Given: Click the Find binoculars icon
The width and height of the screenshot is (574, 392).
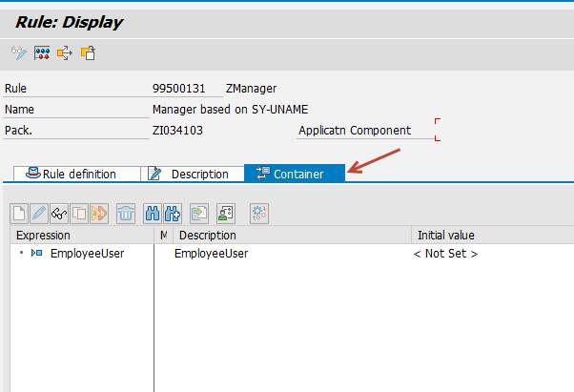Looking at the screenshot, I should (152, 213).
